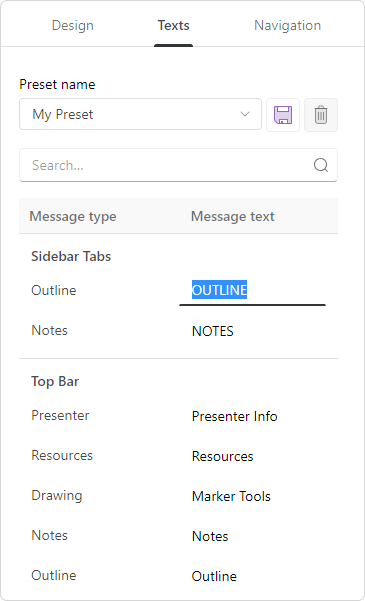Image resolution: width=365 pixels, height=601 pixels.
Task: Open the My Preset dropdown
Action: (x=140, y=114)
